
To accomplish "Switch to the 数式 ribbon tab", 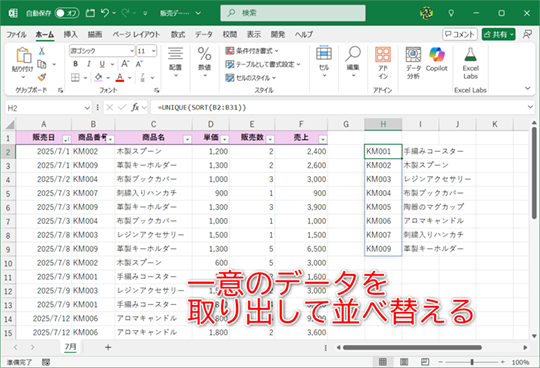I will (x=178, y=34).
